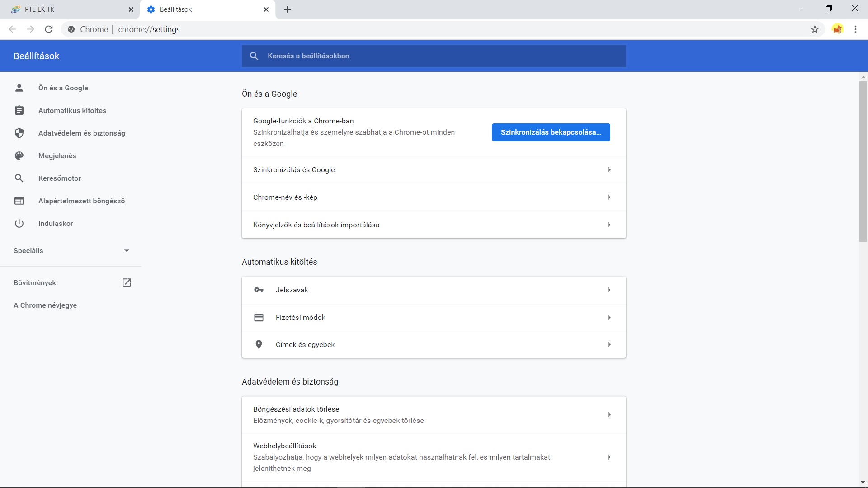Switch to the PTE EK TK tab
Viewport: 868px width, 488px height.
[70, 9]
